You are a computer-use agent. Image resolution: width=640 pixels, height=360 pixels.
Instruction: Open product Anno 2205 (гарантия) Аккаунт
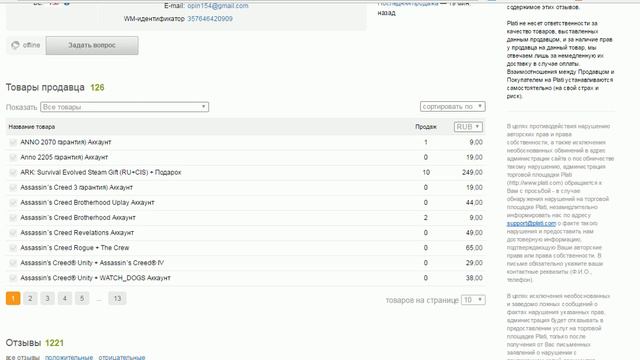tap(64, 157)
